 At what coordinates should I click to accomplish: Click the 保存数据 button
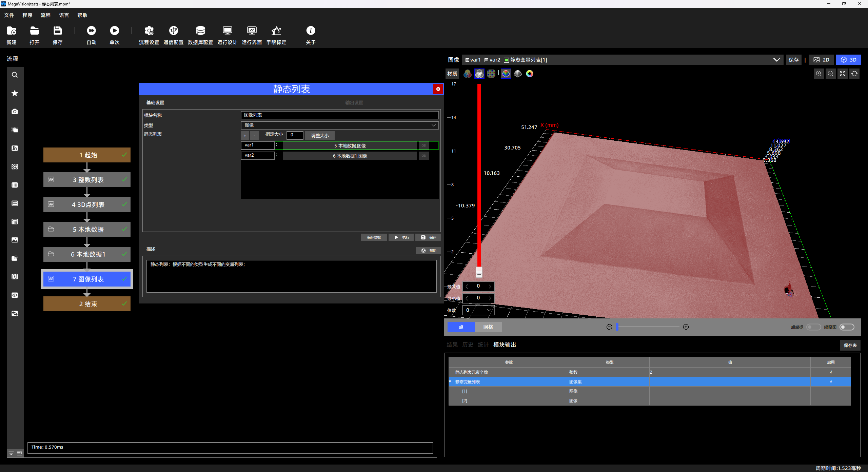pos(374,238)
